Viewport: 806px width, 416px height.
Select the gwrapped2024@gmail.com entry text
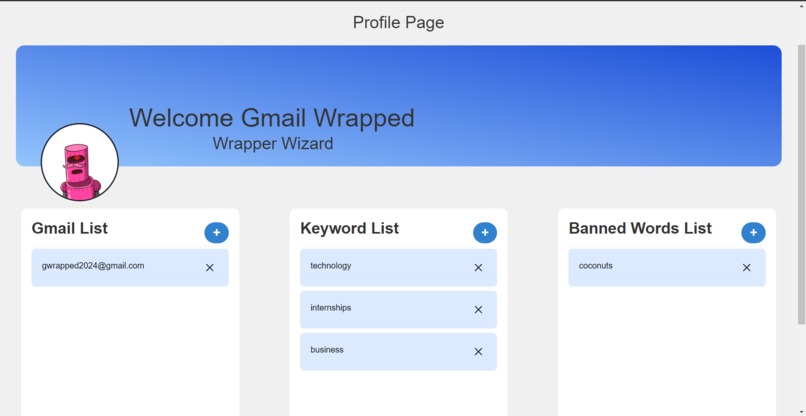click(93, 266)
